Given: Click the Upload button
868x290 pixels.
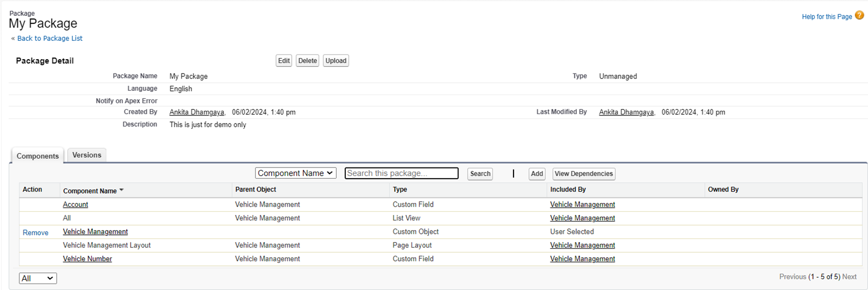Looking at the screenshot, I should 336,61.
